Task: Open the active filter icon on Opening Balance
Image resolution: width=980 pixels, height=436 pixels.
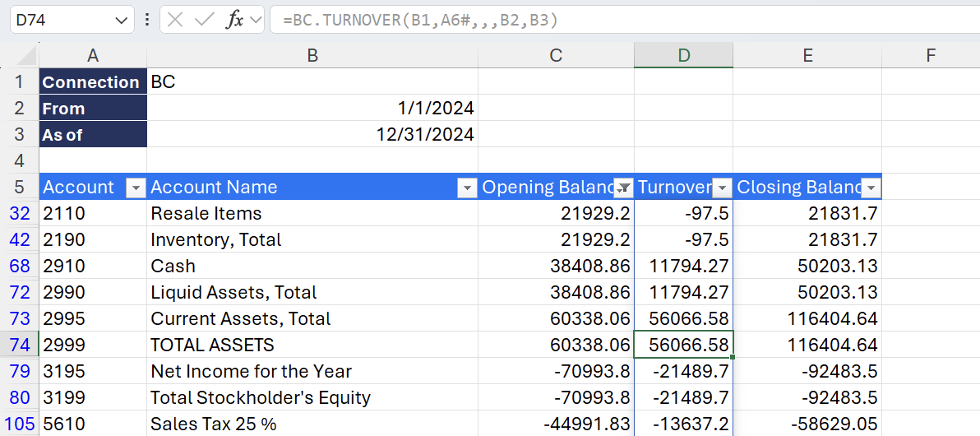Action: tap(624, 188)
